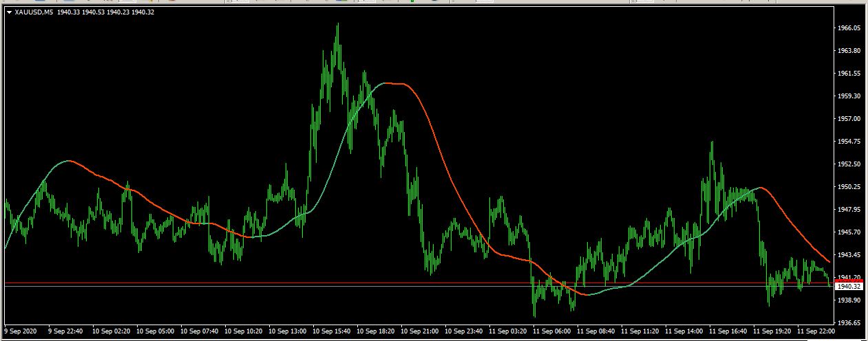Click the 1950.25 price scale label

click(847, 187)
